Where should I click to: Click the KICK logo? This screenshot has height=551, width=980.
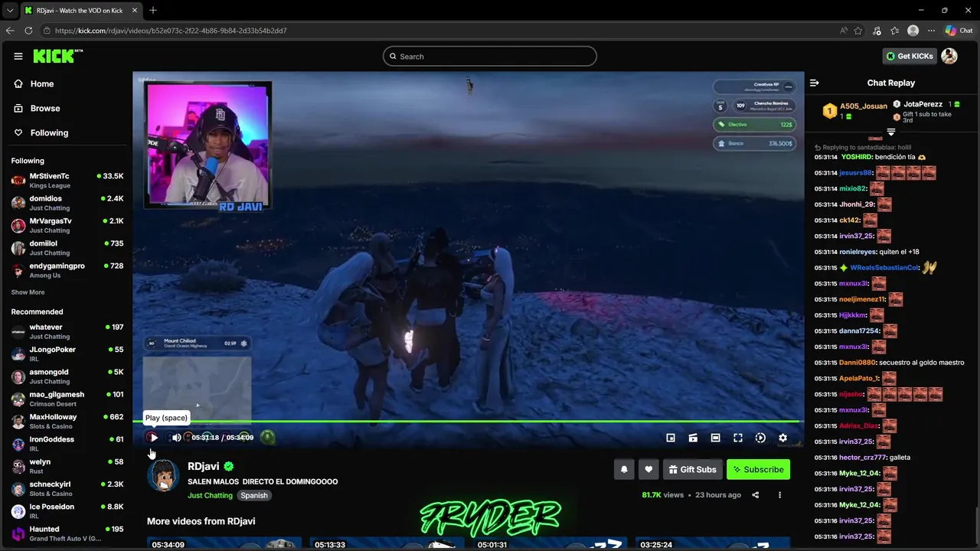click(x=57, y=56)
